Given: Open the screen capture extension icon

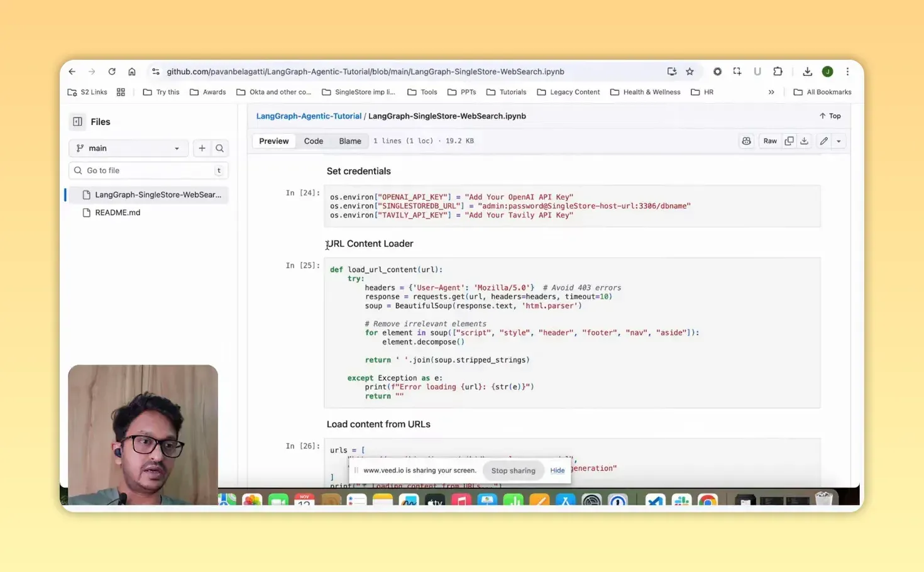Looking at the screenshot, I should 737,72.
